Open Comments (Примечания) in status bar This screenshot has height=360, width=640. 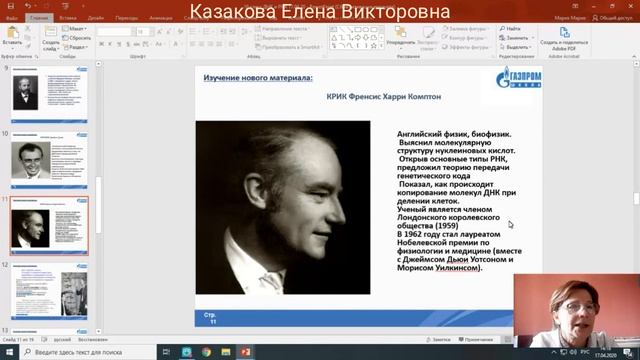click(476, 340)
